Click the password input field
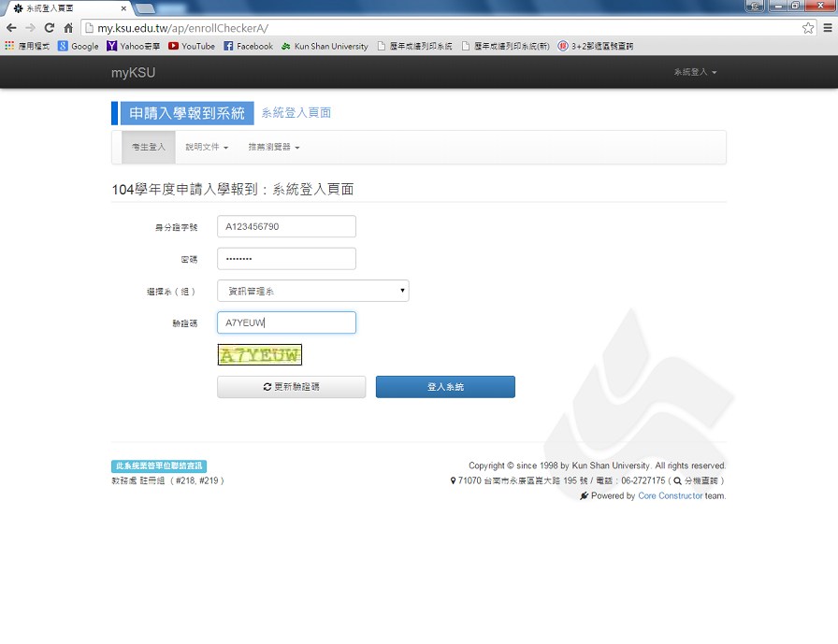 [x=286, y=259]
